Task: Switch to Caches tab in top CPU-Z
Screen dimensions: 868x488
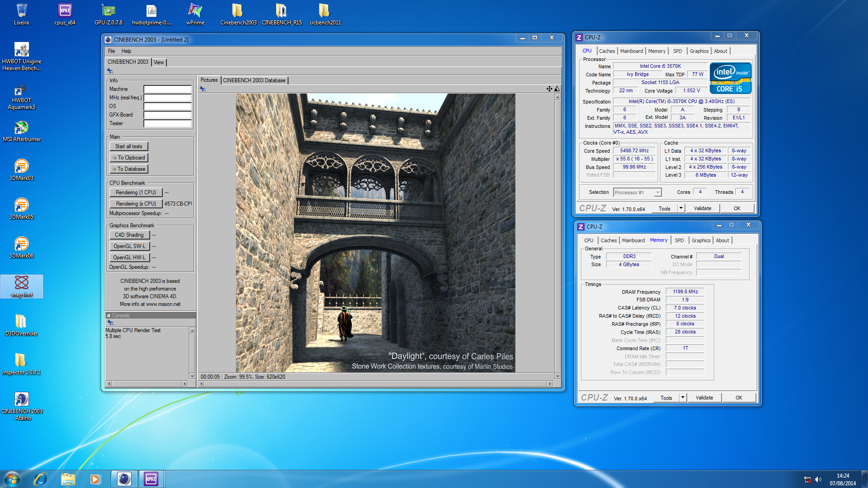Action: [x=607, y=51]
